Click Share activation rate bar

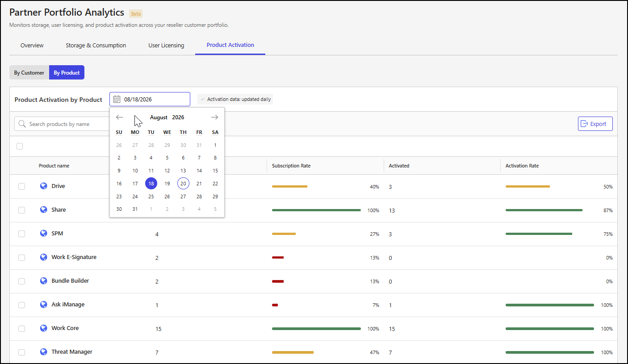tap(544, 210)
